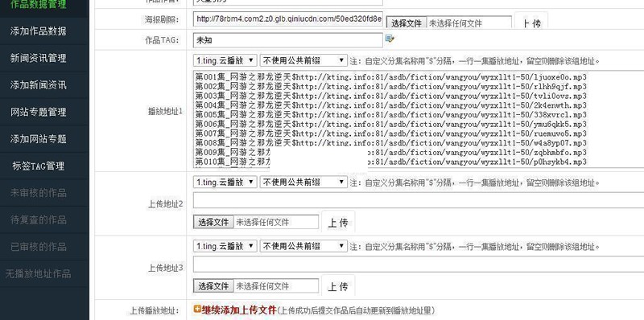Click the 播放地址1 row label
The width and height of the screenshot is (644, 320).
point(165,111)
